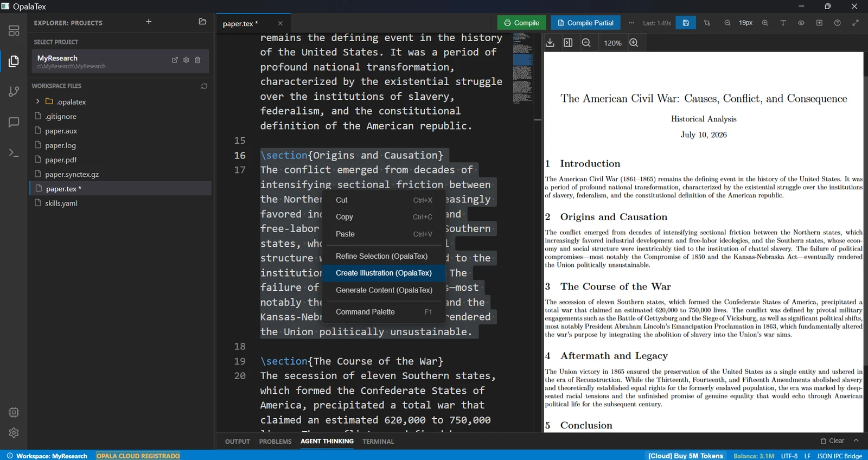Zoom in the PDF preview
Image resolution: width=868 pixels, height=460 pixels.
(634, 43)
